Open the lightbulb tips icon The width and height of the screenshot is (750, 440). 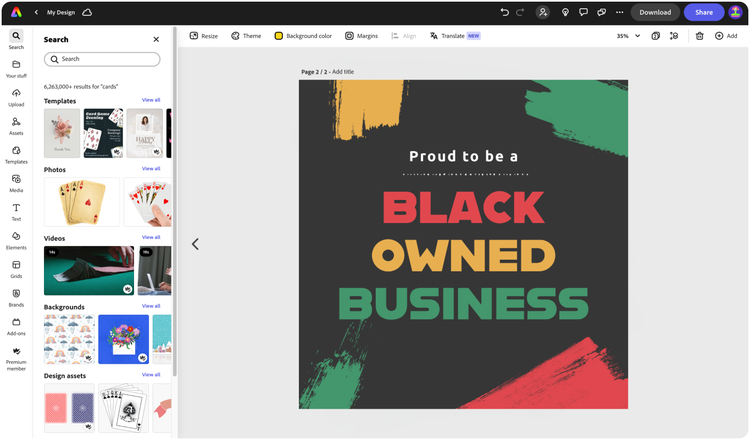pos(565,12)
